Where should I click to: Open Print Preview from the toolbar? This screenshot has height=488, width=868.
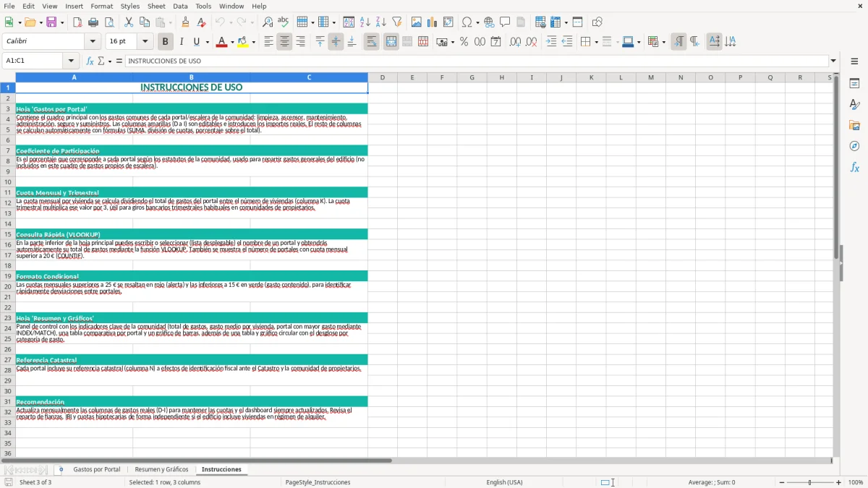point(109,22)
